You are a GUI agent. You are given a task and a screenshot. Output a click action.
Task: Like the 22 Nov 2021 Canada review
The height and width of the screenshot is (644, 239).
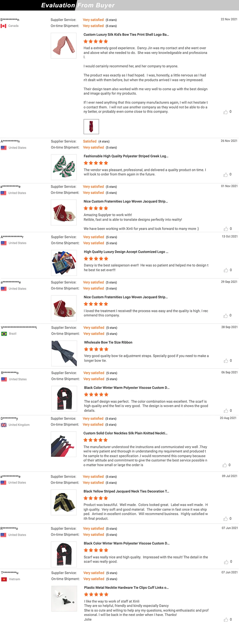point(226,112)
